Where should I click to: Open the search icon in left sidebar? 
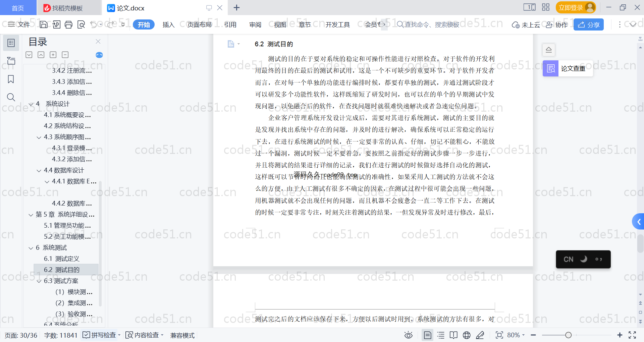tap(11, 97)
